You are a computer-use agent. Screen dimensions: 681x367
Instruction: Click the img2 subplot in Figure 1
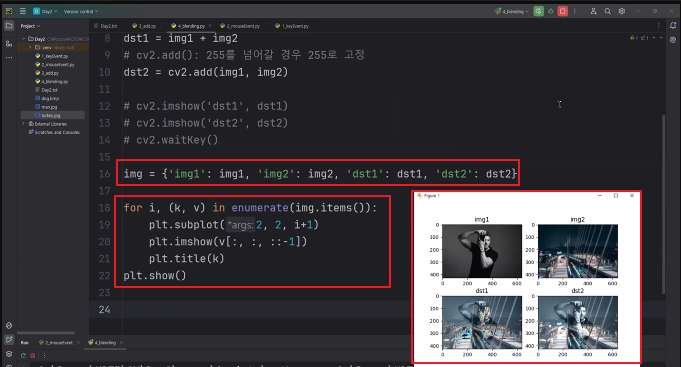point(578,251)
